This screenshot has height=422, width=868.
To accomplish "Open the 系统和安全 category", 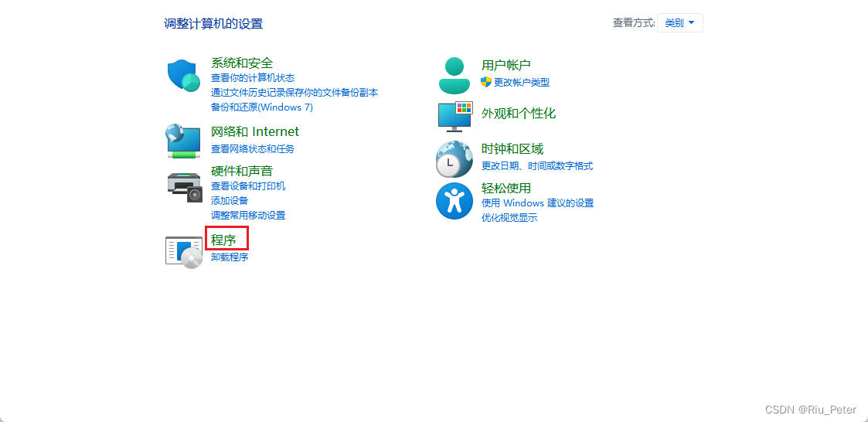I will pyautogui.click(x=242, y=63).
